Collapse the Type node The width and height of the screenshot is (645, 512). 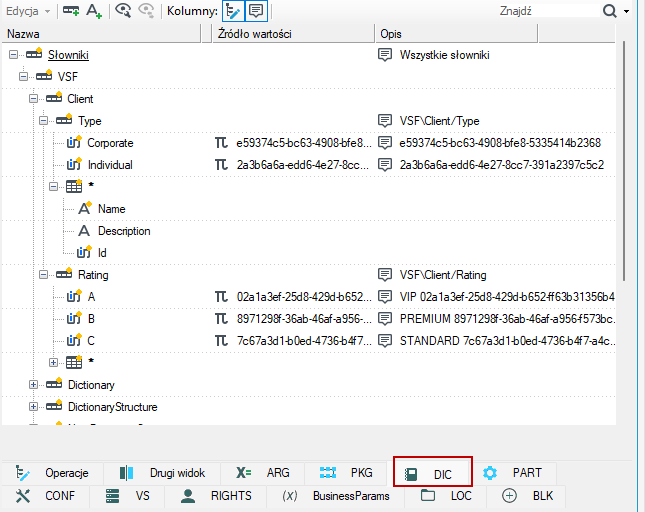tap(43, 120)
